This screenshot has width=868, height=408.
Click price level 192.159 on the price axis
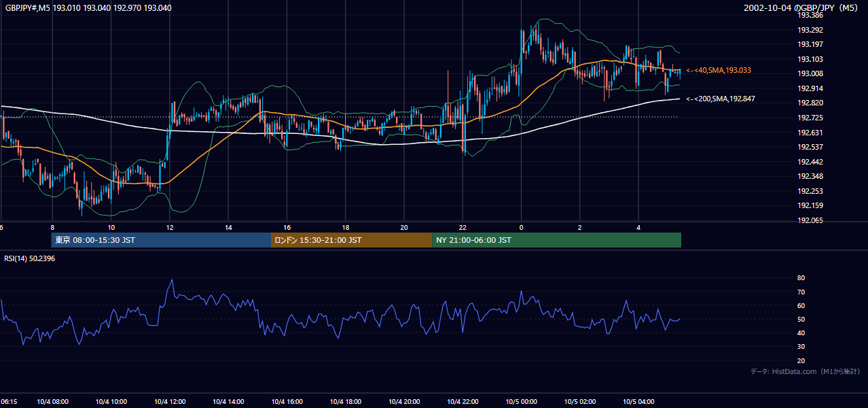810,205
